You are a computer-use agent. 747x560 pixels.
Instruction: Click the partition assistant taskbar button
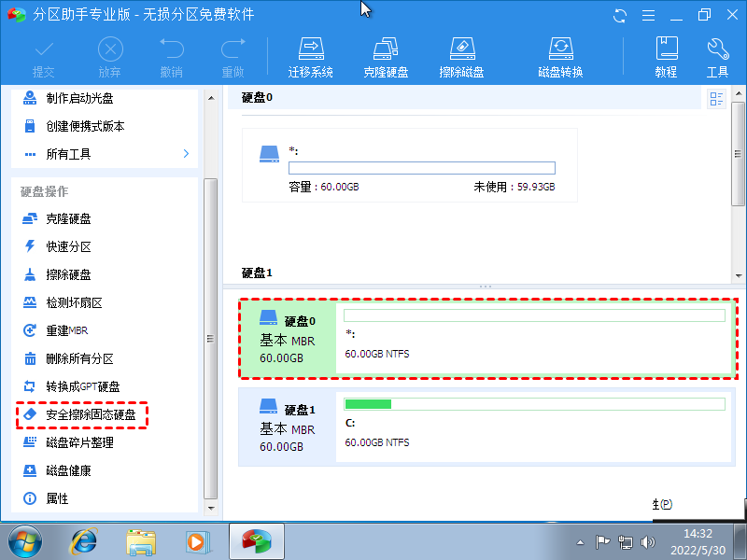257,542
